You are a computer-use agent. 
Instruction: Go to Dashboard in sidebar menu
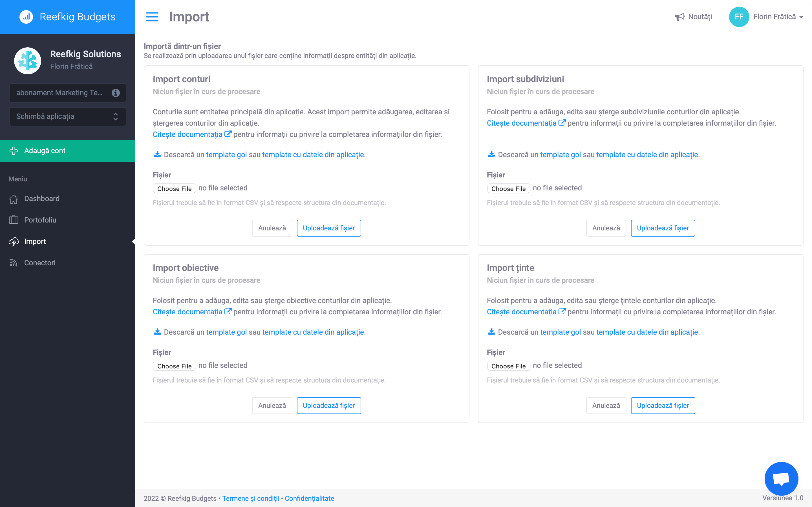pos(42,199)
